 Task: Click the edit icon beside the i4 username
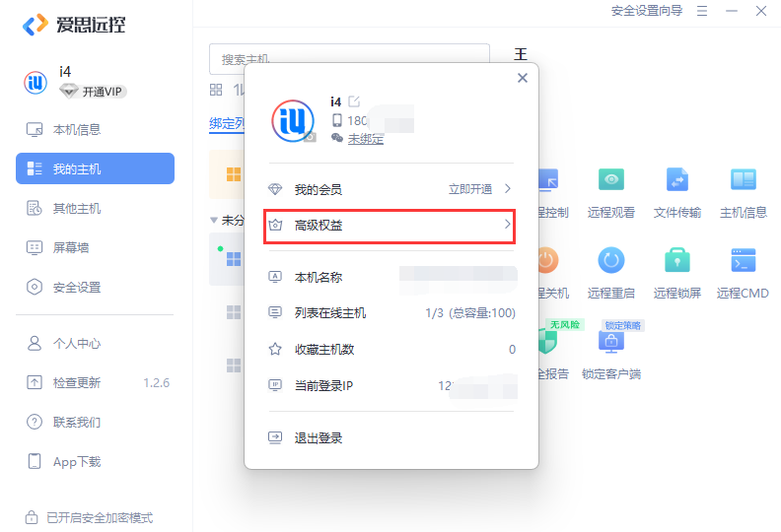[355, 101]
